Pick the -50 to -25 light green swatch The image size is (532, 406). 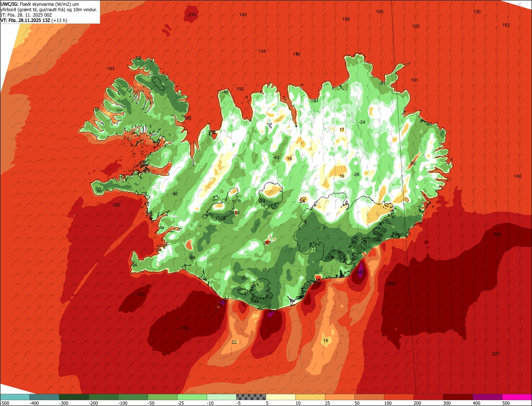[163, 397]
